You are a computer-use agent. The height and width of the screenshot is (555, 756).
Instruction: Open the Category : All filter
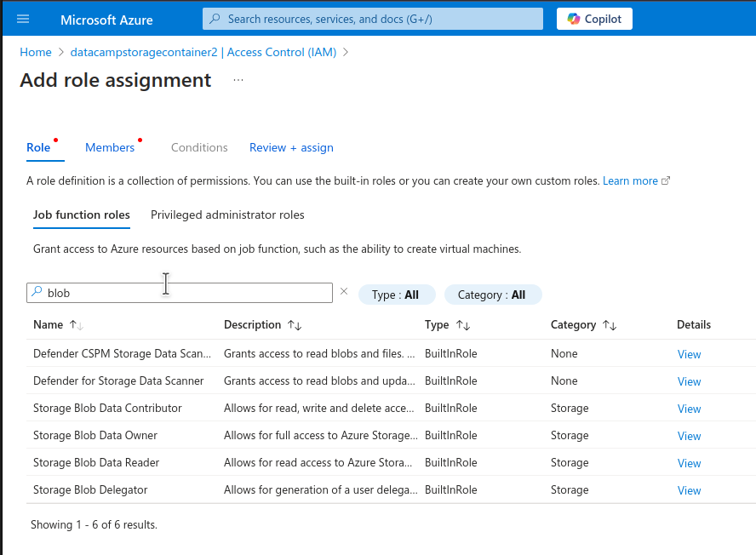[493, 295]
